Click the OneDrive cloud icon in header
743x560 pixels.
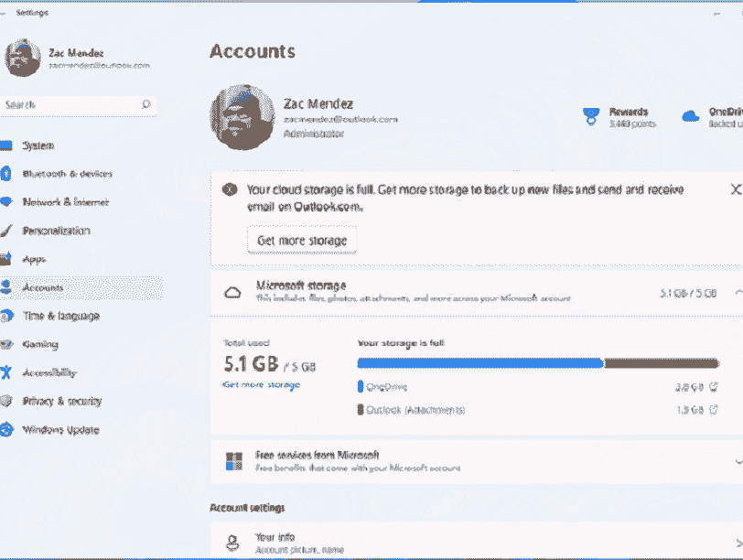[x=691, y=116]
